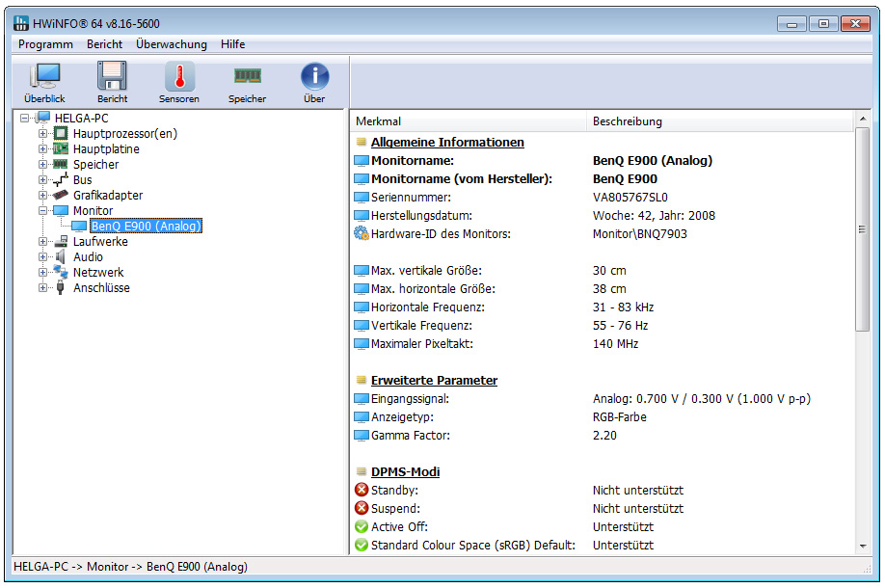The width and height of the screenshot is (885, 588).
Task: Collapse the Monitor tree node
Action: click(42, 211)
